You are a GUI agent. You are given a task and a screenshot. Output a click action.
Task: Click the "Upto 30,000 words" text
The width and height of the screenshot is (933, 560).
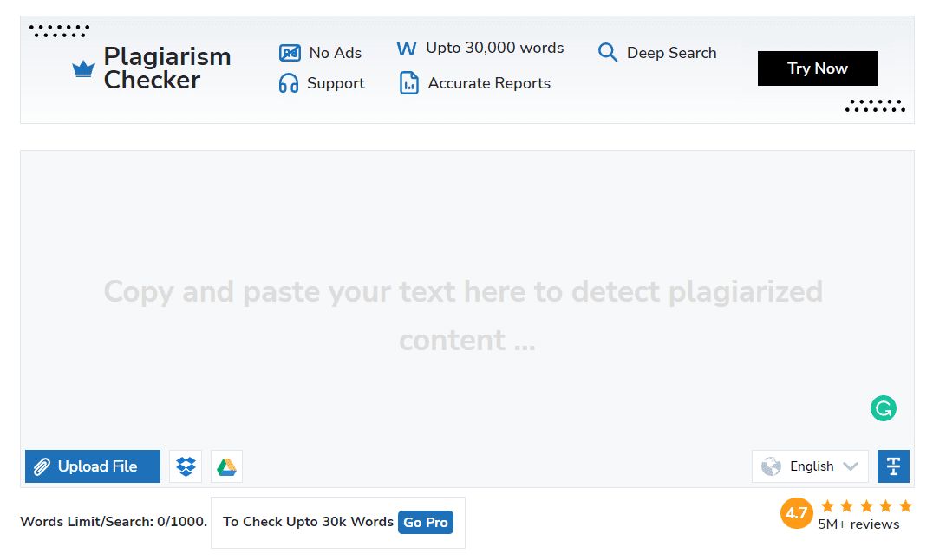click(494, 49)
